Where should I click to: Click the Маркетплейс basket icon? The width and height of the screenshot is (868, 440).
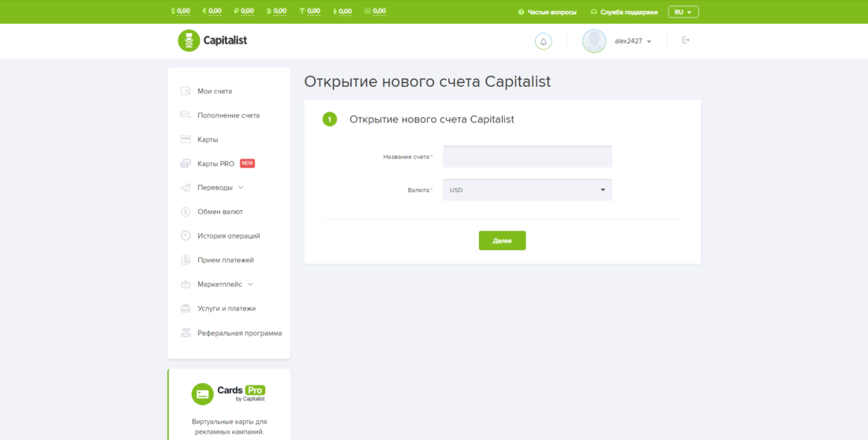tap(185, 284)
